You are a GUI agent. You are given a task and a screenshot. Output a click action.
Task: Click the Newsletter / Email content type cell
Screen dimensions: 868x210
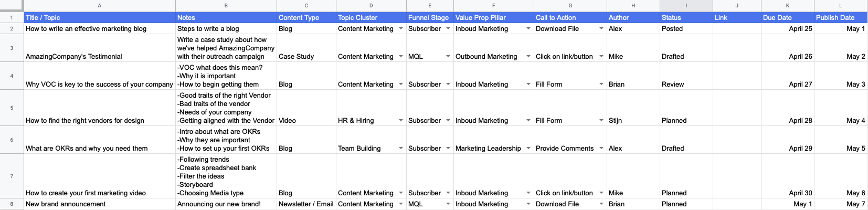point(306,204)
